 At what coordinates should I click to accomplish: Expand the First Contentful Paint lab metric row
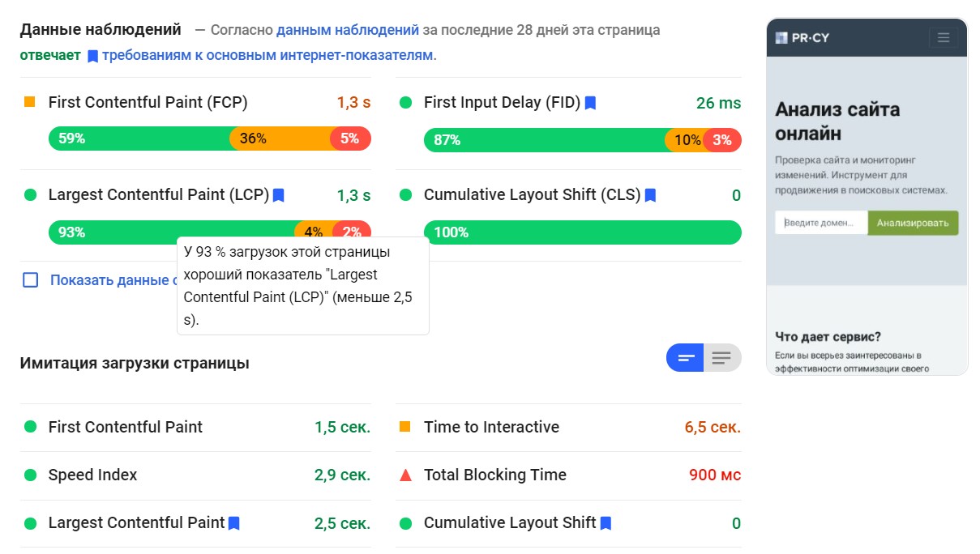tap(125, 428)
